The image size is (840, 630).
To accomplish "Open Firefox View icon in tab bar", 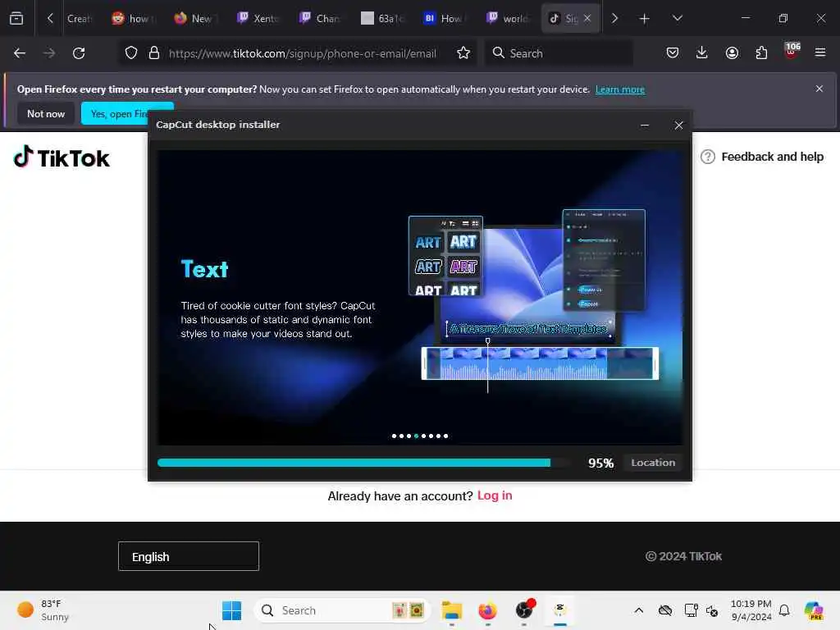I will tap(16, 18).
